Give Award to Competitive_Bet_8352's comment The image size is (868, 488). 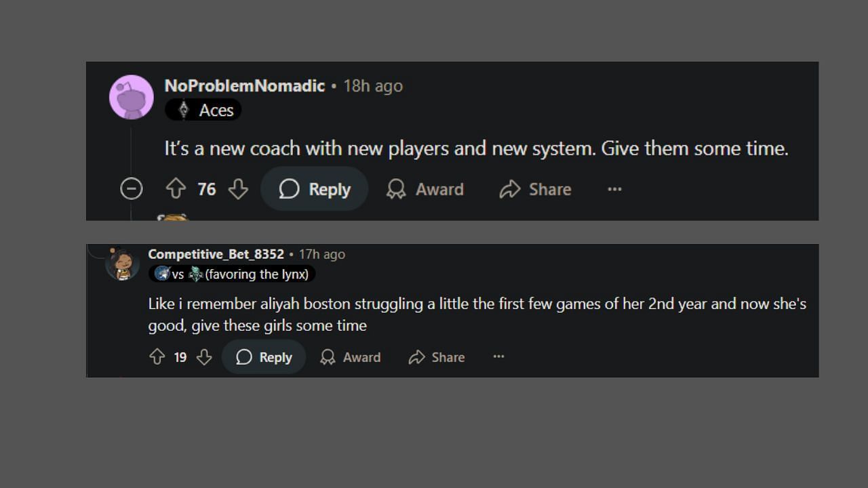(351, 357)
